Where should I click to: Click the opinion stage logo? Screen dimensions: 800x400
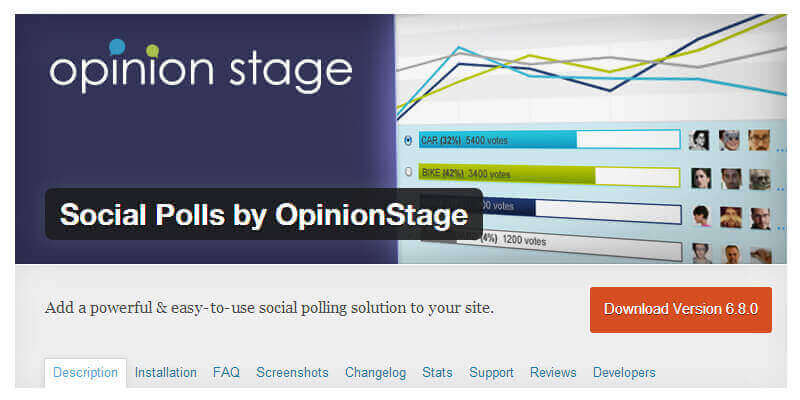[x=201, y=69]
